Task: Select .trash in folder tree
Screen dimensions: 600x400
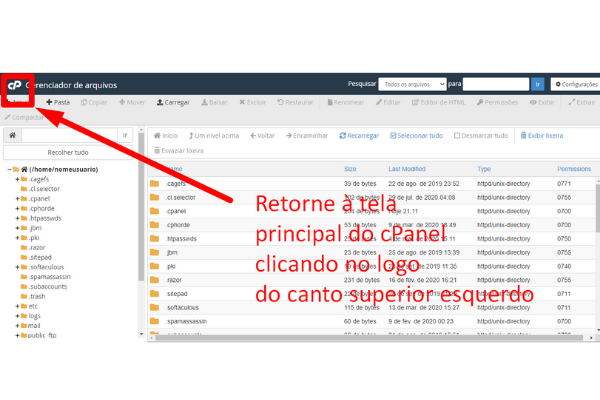Action: [x=37, y=296]
